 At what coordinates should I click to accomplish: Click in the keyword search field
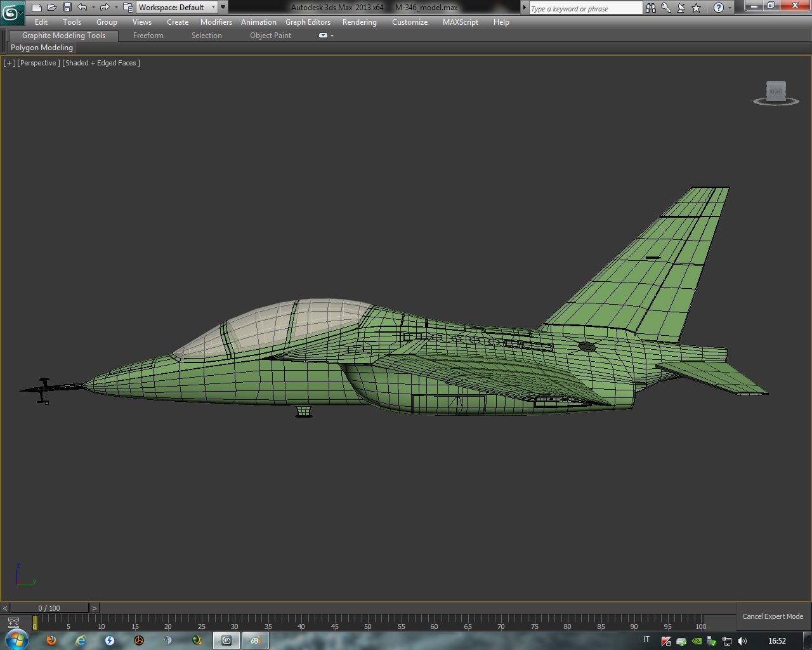pos(586,8)
